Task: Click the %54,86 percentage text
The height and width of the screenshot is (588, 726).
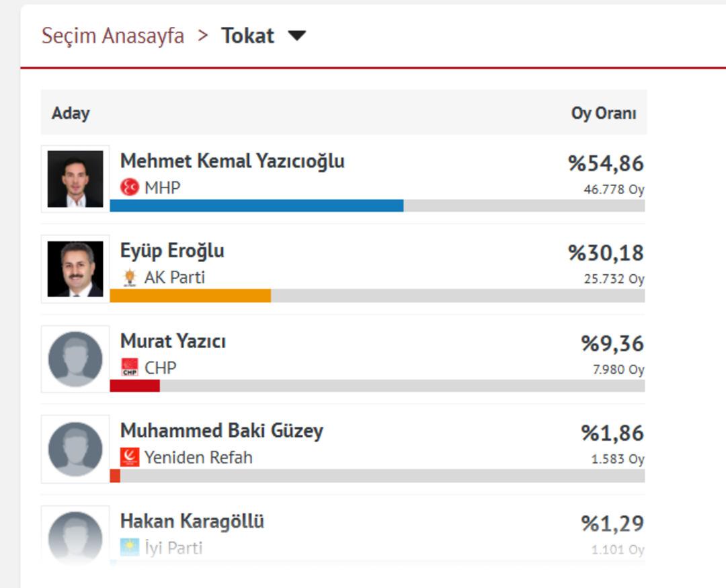Action: click(606, 162)
